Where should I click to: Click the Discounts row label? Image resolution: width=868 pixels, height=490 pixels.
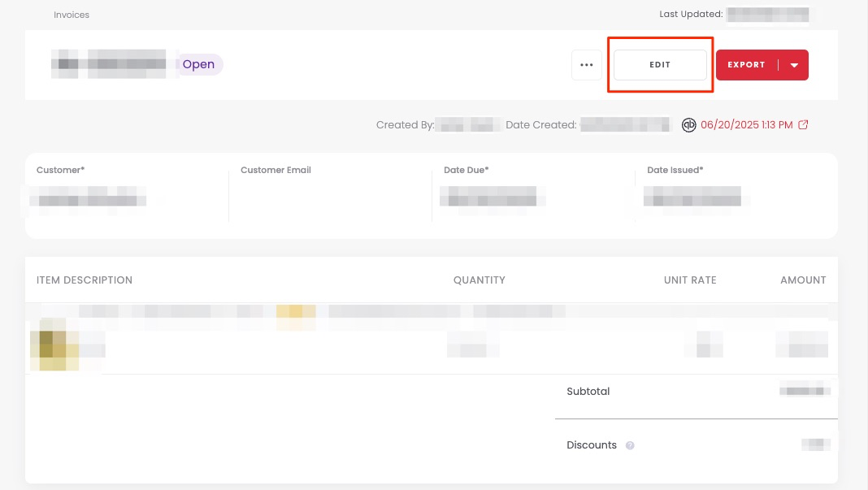(x=592, y=445)
